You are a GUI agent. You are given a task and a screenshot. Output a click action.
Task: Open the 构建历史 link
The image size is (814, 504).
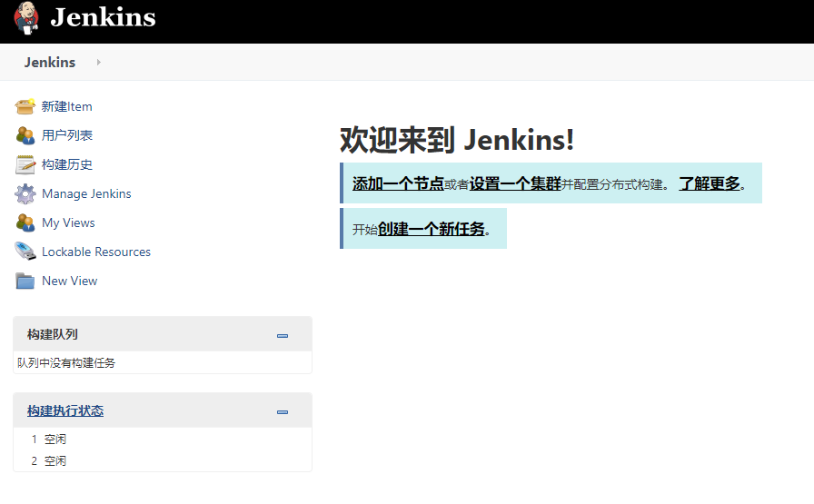(67, 164)
